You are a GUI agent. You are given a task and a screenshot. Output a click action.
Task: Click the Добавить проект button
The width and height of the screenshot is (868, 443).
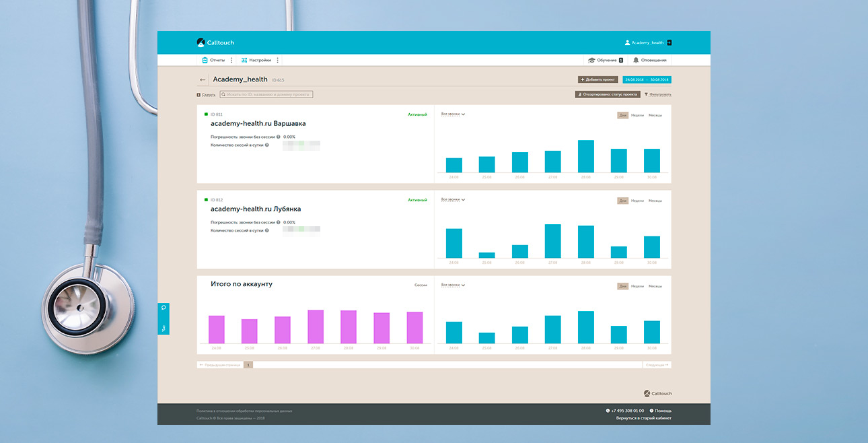pyautogui.click(x=598, y=79)
